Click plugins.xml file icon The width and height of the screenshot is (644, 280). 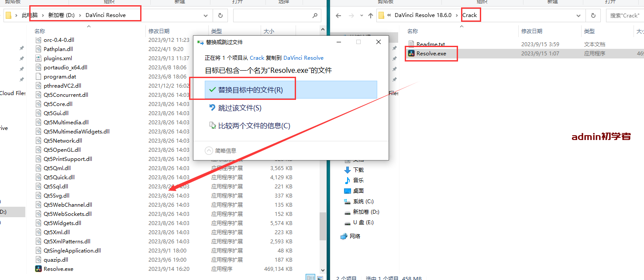coord(38,58)
